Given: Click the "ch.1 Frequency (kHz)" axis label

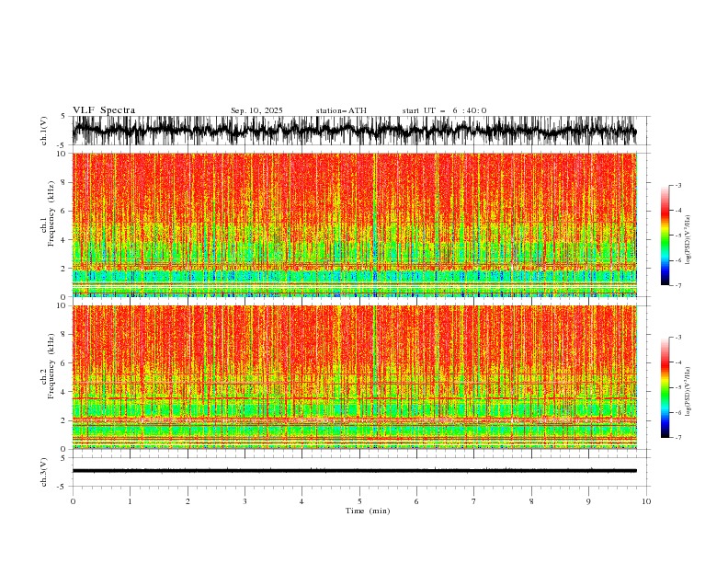Looking at the screenshot, I should (49, 213).
